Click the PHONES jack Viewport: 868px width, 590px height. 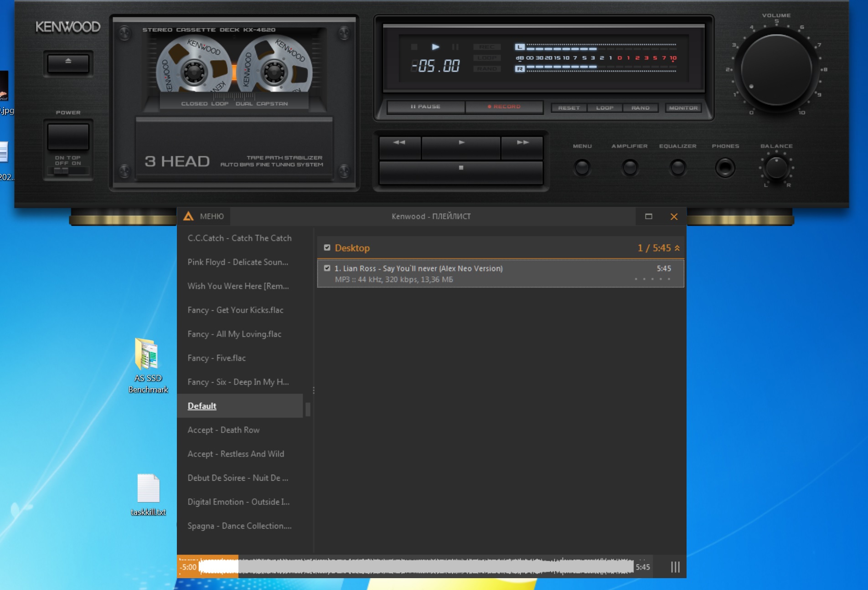(725, 168)
